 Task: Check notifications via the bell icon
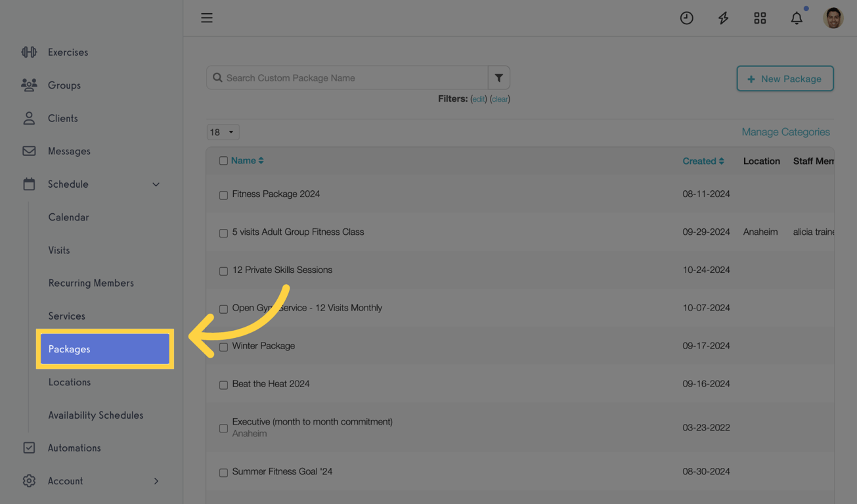[x=796, y=18]
